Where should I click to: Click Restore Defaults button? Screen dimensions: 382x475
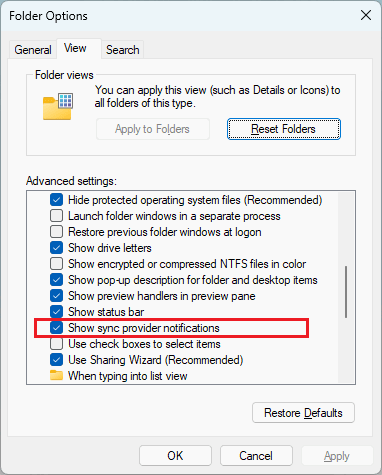[x=303, y=413]
